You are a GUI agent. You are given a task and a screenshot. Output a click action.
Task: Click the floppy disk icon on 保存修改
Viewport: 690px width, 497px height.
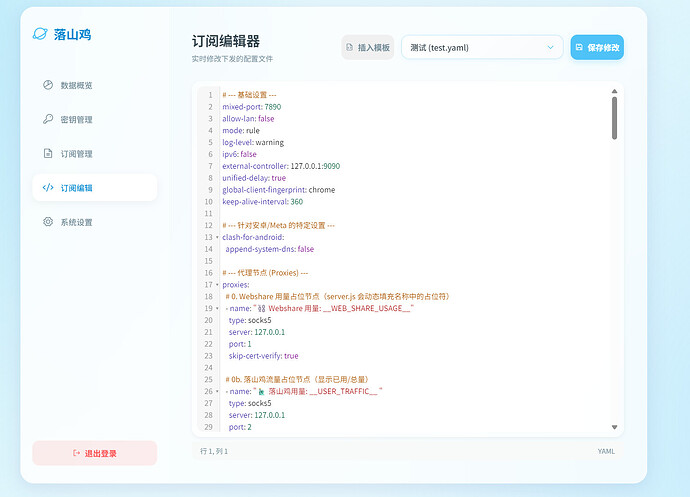point(579,47)
